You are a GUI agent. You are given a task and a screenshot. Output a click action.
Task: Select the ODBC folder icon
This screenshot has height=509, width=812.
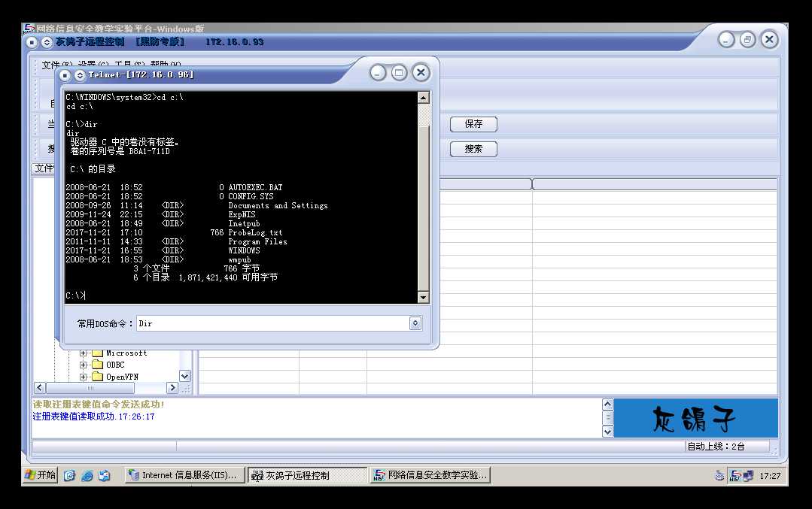click(97, 365)
